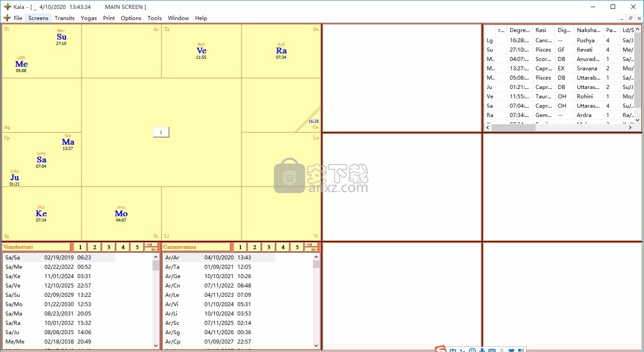Click planet table vertical scroll down arrow
This screenshot has width=644, height=352.
click(638, 120)
